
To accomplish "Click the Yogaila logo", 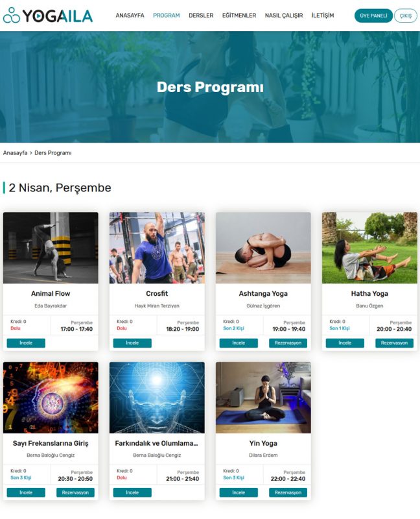I will pyautogui.click(x=48, y=16).
